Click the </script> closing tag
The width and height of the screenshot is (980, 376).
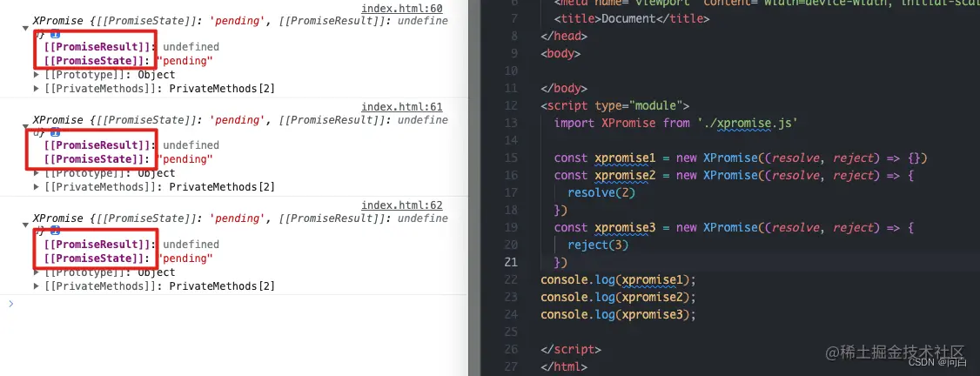[571, 349]
